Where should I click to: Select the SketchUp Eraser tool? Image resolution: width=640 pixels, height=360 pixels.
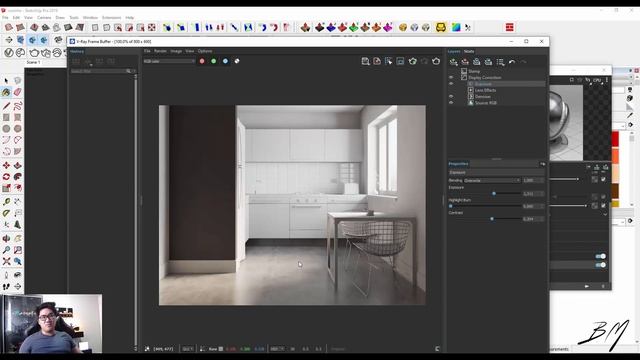18,92
